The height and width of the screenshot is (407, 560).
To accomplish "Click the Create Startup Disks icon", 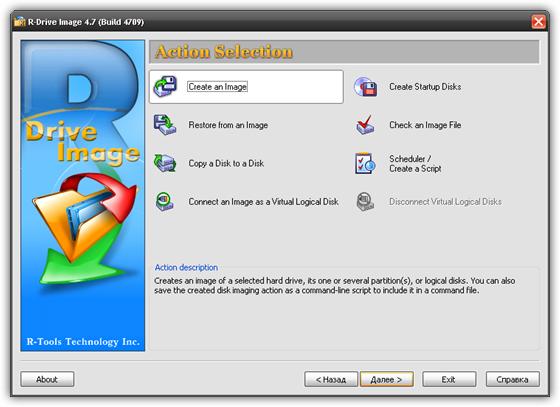I will (x=366, y=87).
